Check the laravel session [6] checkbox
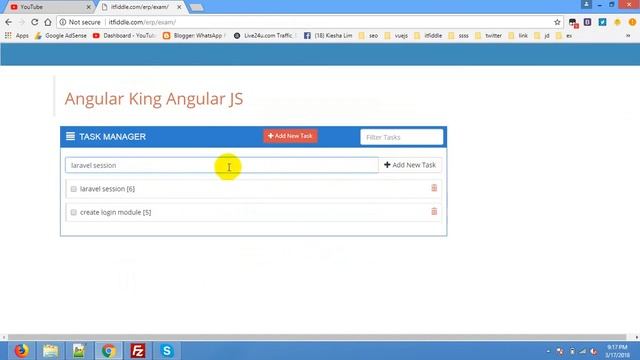 [x=73, y=189]
